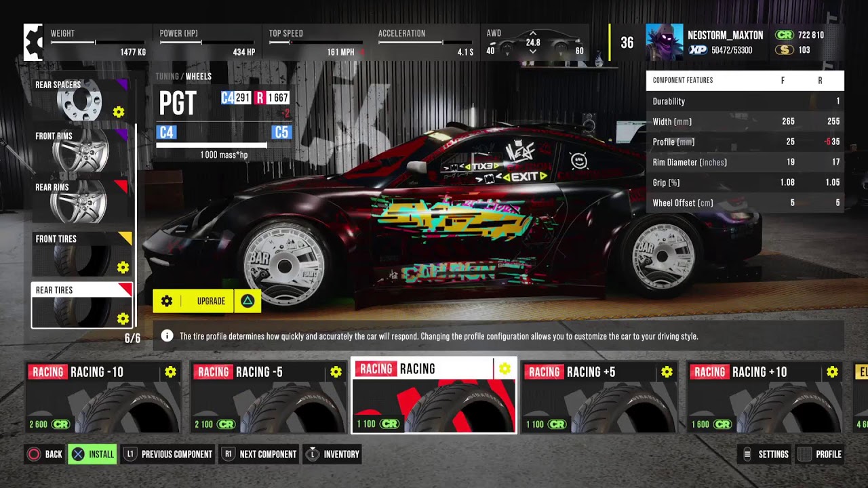Image resolution: width=868 pixels, height=488 pixels.
Task: Click gear icon on Racing +5 card
Action: (x=667, y=372)
